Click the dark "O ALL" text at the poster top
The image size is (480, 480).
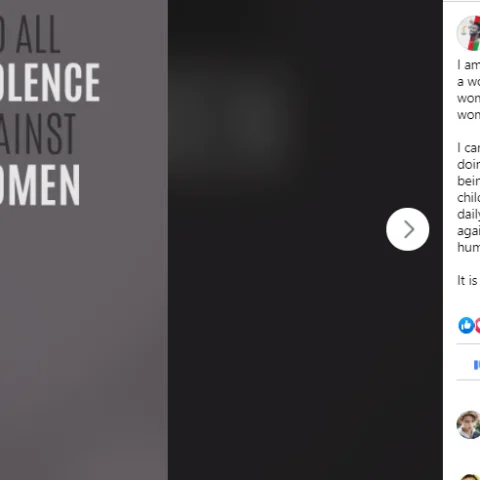pos(30,35)
